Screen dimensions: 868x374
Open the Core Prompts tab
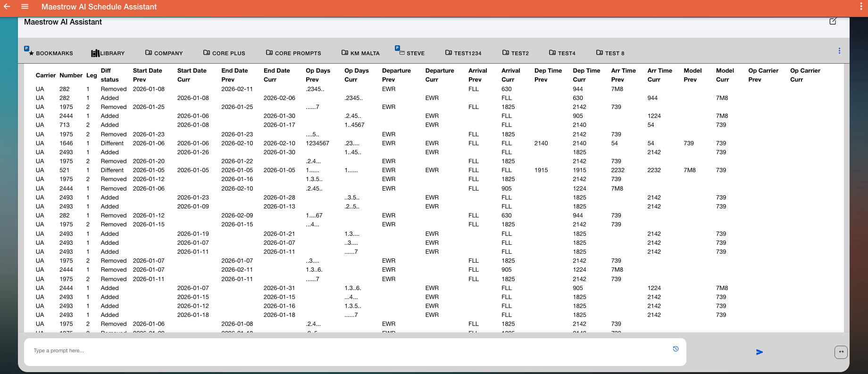[x=293, y=53]
